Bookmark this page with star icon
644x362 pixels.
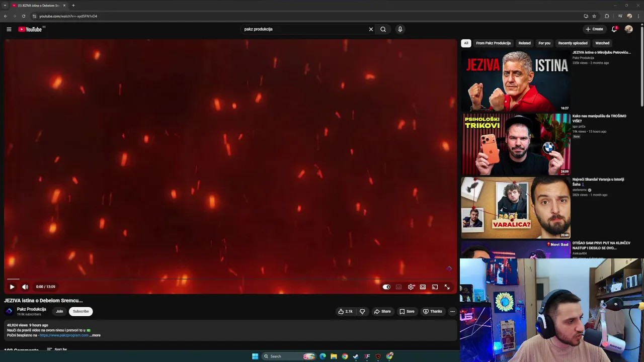[x=594, y=16]
